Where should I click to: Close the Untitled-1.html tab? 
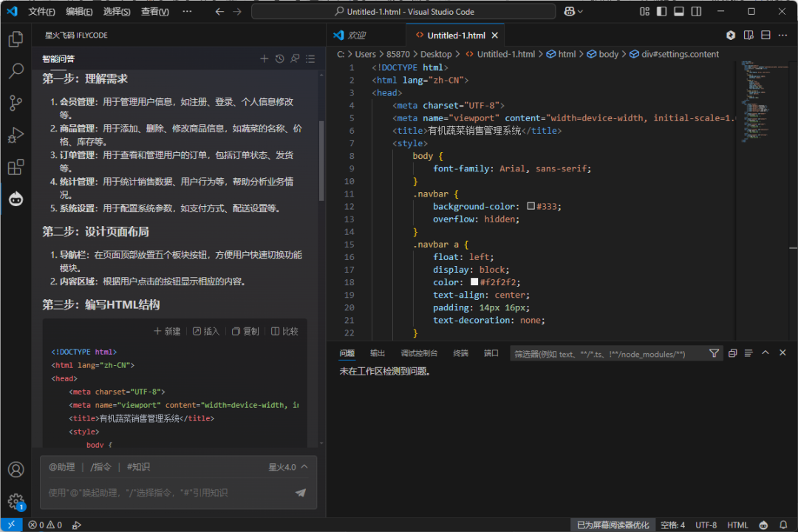(x=494, y=35)
